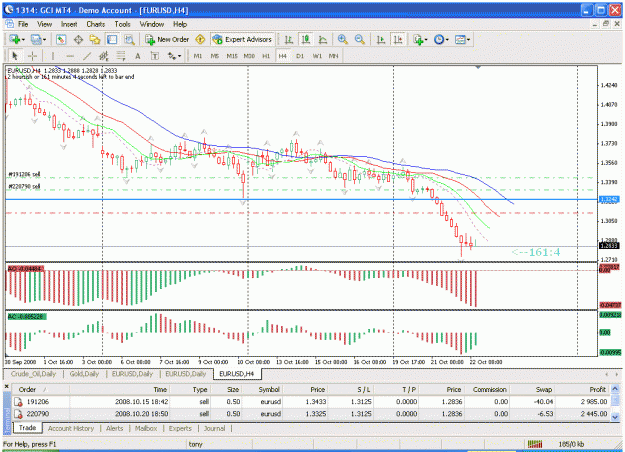Image resolution: width=625 pixels, height=452 pixels.
Task: Expand the Periods clock dropdown
Action: point(447,39)
